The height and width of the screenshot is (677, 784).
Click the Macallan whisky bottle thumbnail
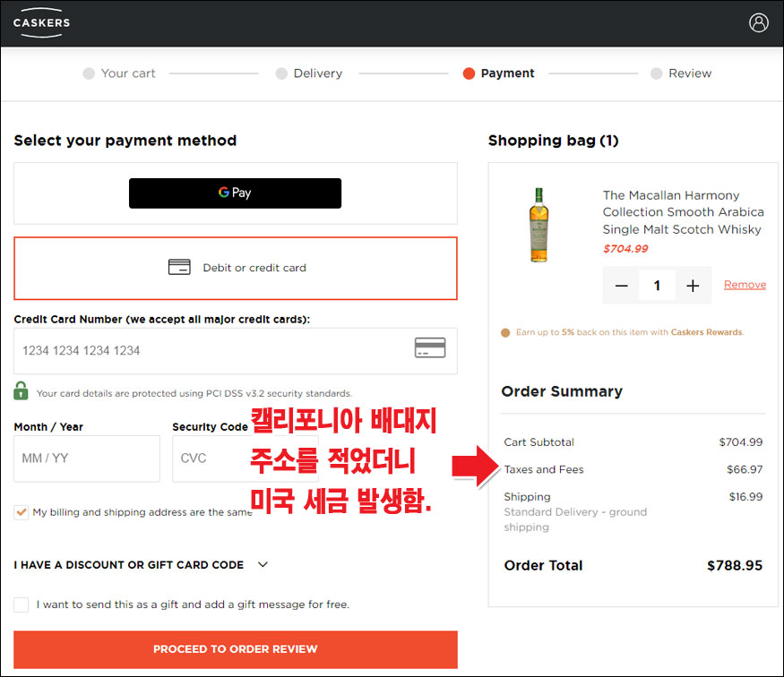tap(538, 225)
